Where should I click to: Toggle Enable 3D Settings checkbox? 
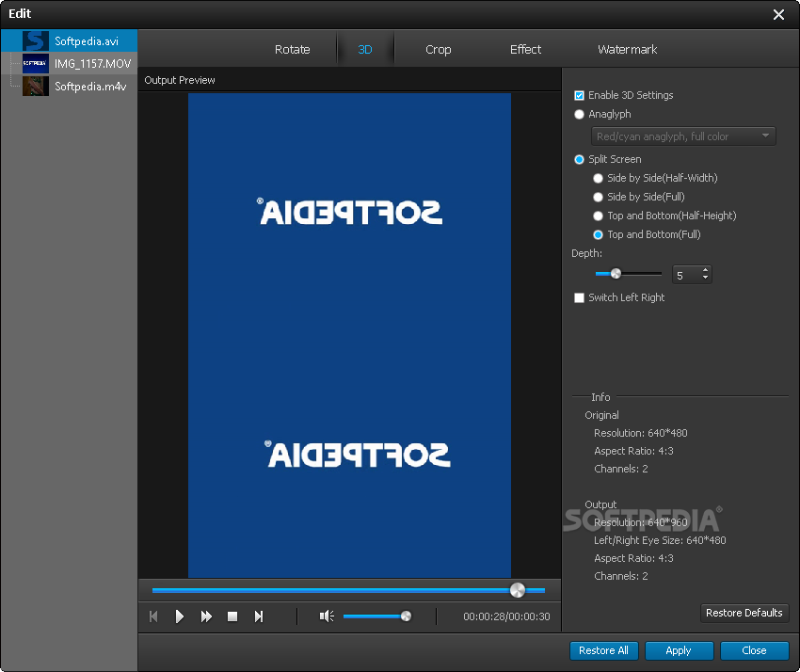pyautogui.click(x=579, y=95)
